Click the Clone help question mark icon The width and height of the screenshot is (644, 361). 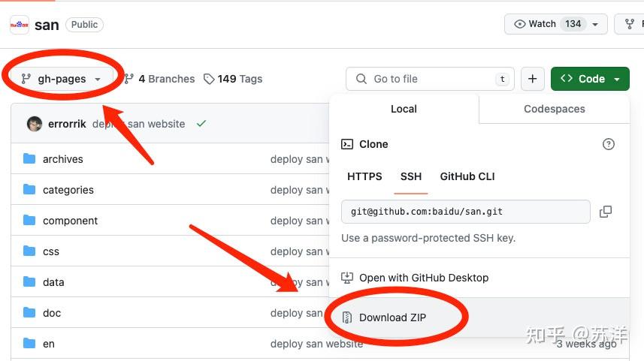(608, 144)
